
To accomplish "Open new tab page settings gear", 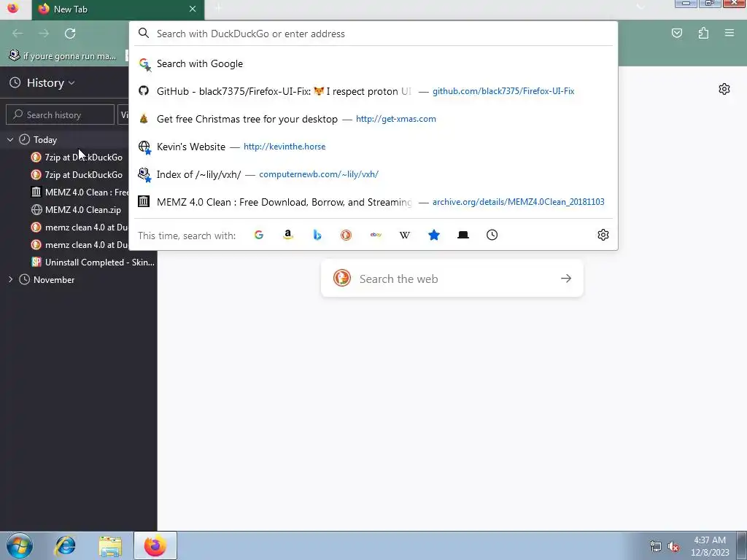I will (724, 89).
